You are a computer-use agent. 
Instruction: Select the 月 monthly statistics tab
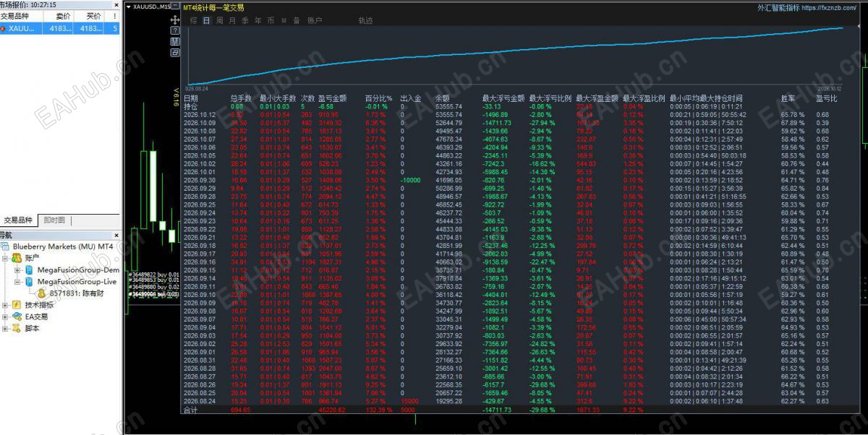click(x=231, y=21)
